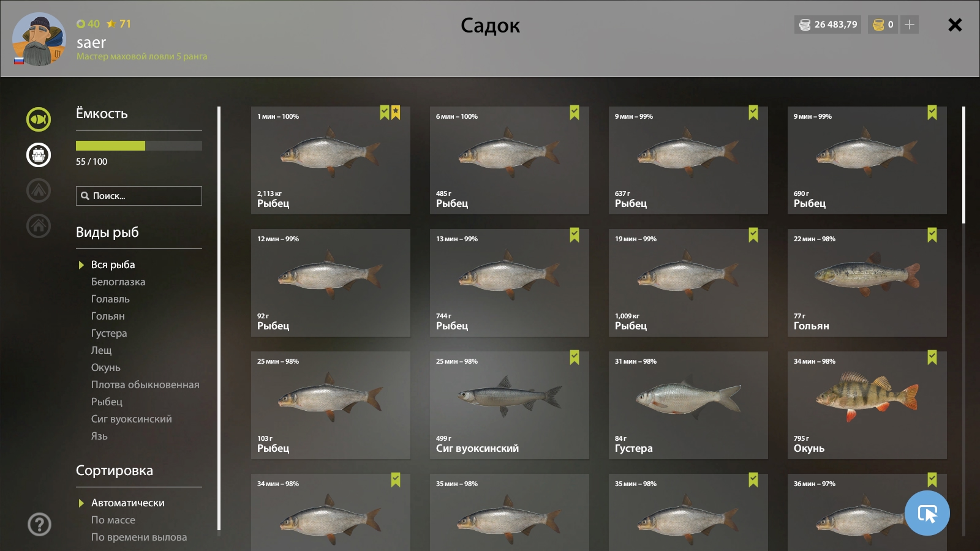
Task: Select Автоматически sorting option
Action: (x=127, y=503)
